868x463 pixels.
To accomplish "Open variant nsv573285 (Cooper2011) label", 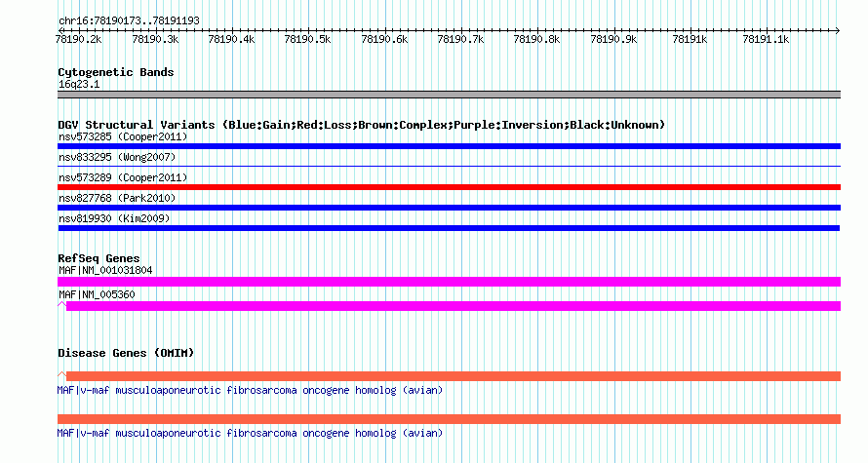I will point(123,136).
